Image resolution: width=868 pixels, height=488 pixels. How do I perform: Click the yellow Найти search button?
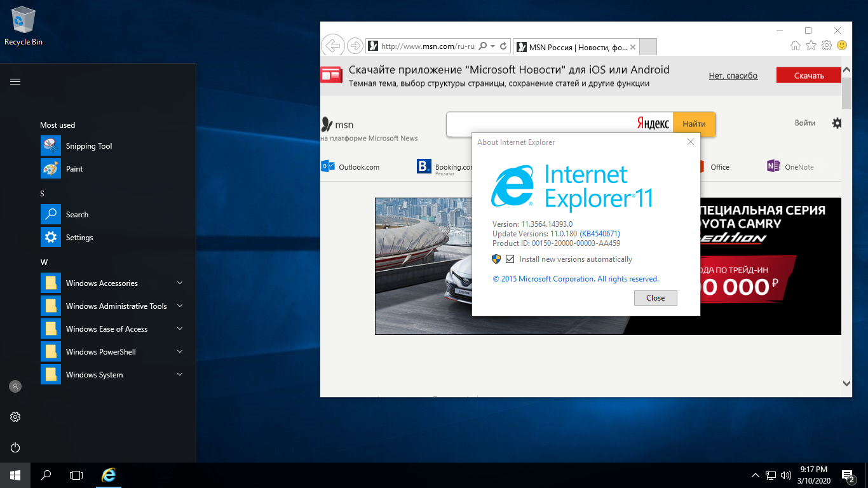(x=694, y=125)
